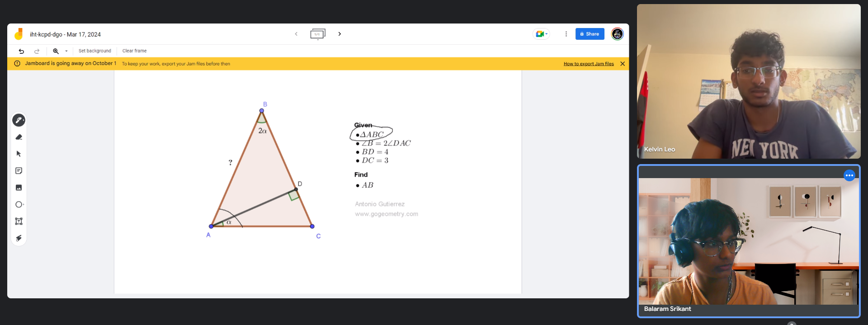The image size is (868, 325).
Task: Undo the last action
Action: coord(21,51)
